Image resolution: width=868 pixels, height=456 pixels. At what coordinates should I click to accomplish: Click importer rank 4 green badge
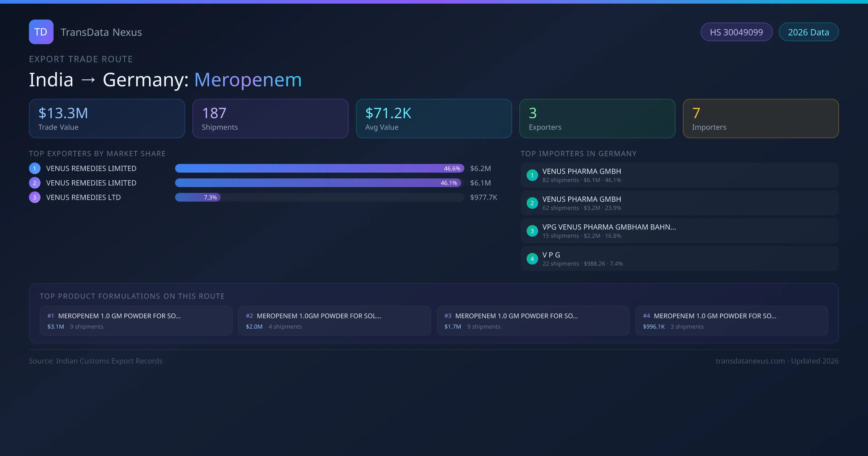point(532,259)
